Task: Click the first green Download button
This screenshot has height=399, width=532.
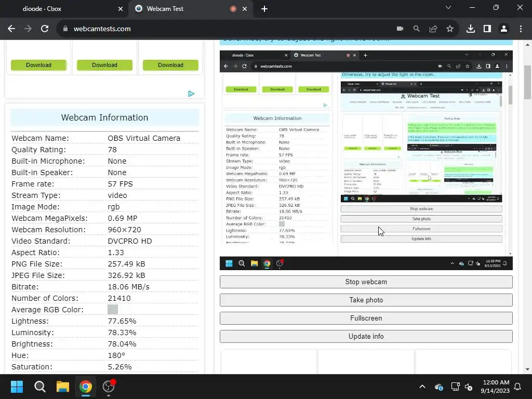Action: pos(38,65)
